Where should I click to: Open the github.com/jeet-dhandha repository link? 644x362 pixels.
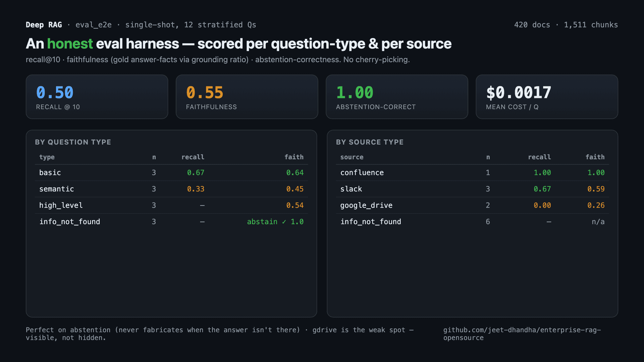(x=522, y=334)
